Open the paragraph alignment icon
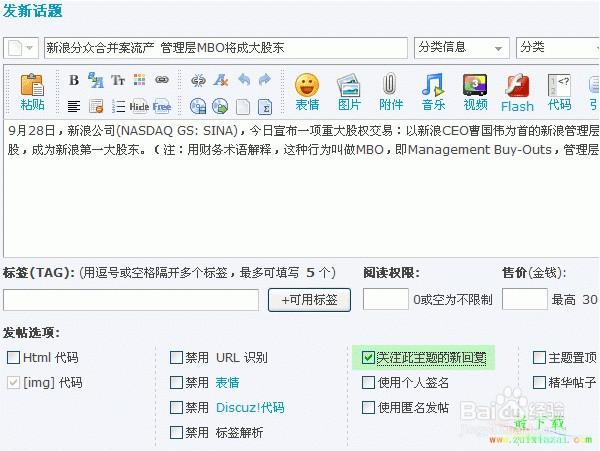600x451 pixels. pos(74,106)
